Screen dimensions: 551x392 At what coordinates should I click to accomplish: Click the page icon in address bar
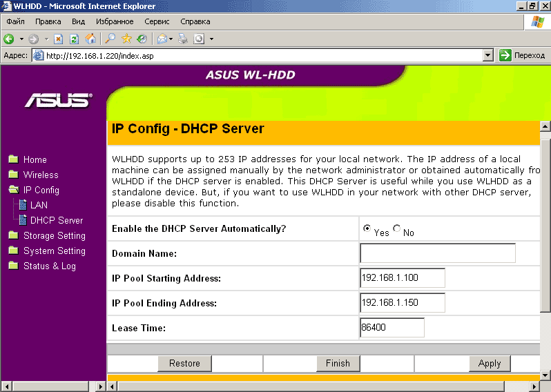coord(38,55)
